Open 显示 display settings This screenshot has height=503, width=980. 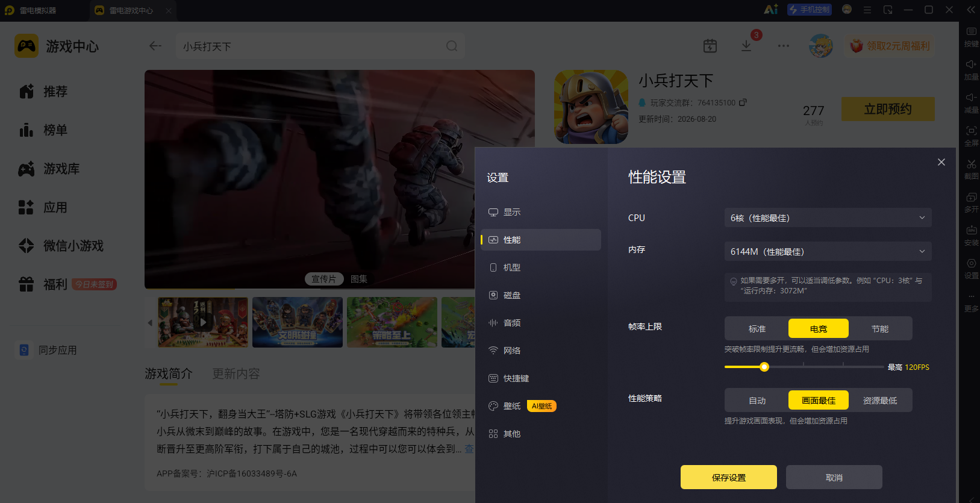click(541, 212)
